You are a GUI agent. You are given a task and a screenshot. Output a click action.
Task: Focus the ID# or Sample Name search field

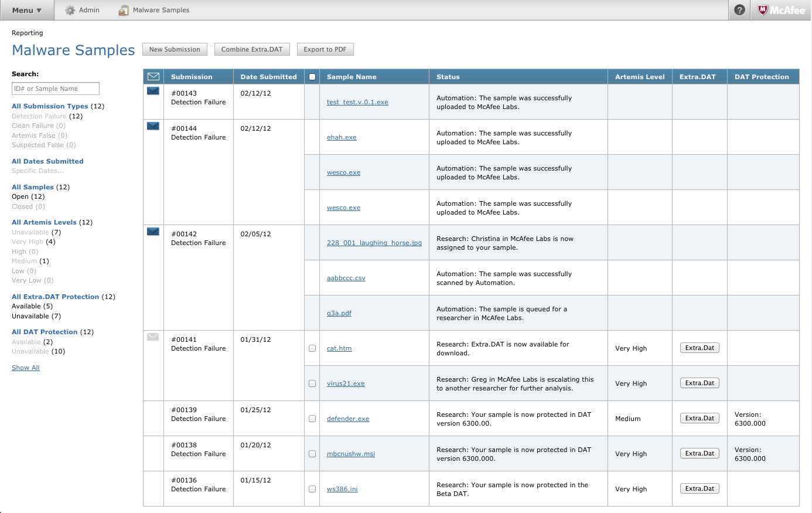point(56,89)
